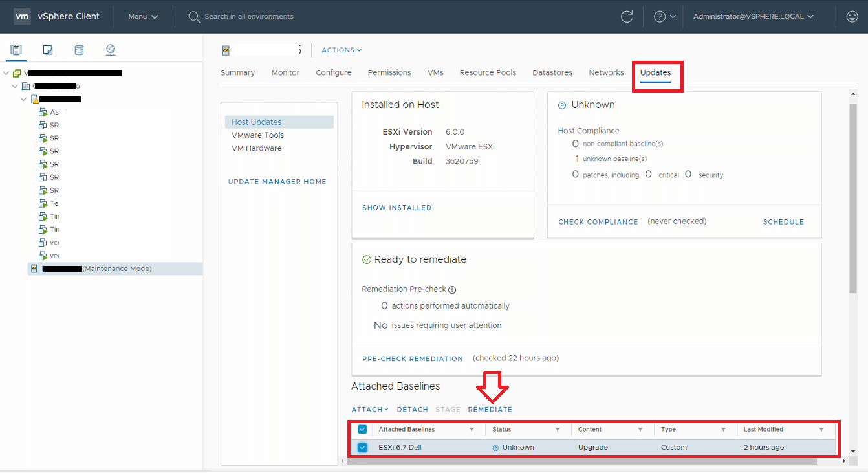
Task: Click DETACH above the baselines table
Action: [x=413, y=410]
